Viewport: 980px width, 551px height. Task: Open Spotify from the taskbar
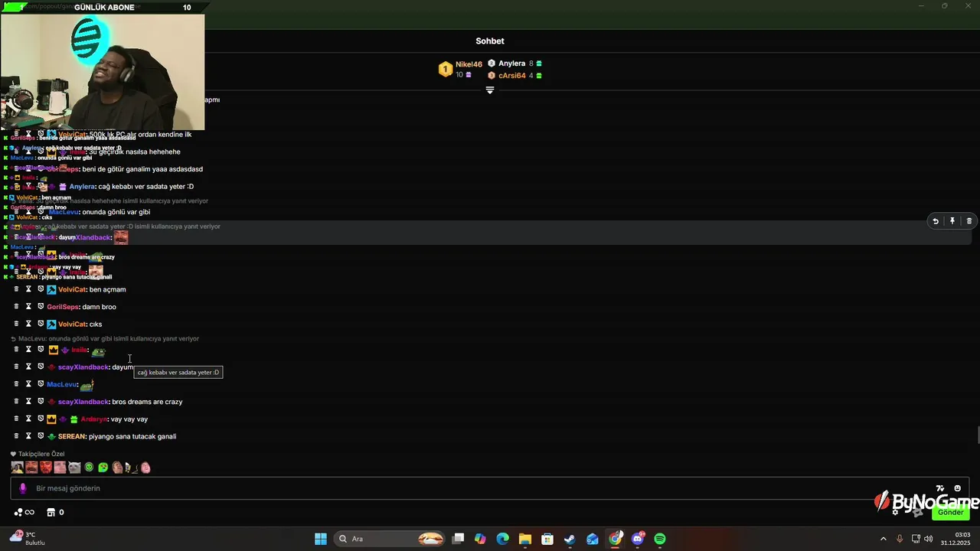660,539
